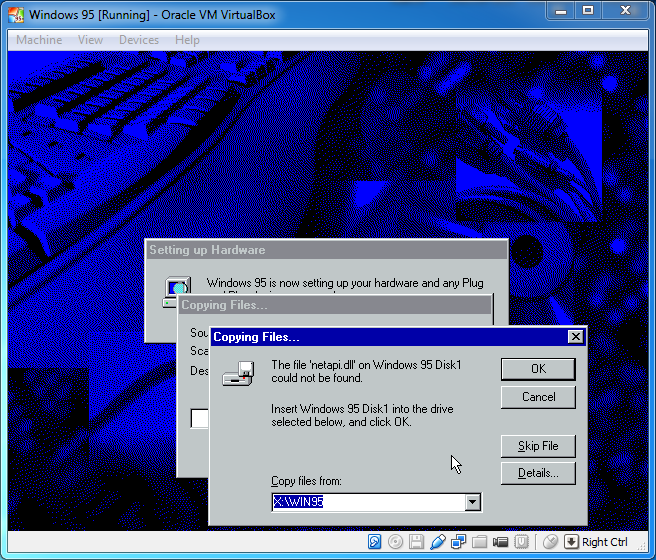Image resolution: width=656 pixels, height=560 pixels.
Task: Click the floppy disk status icon
Action: point(416,542)
